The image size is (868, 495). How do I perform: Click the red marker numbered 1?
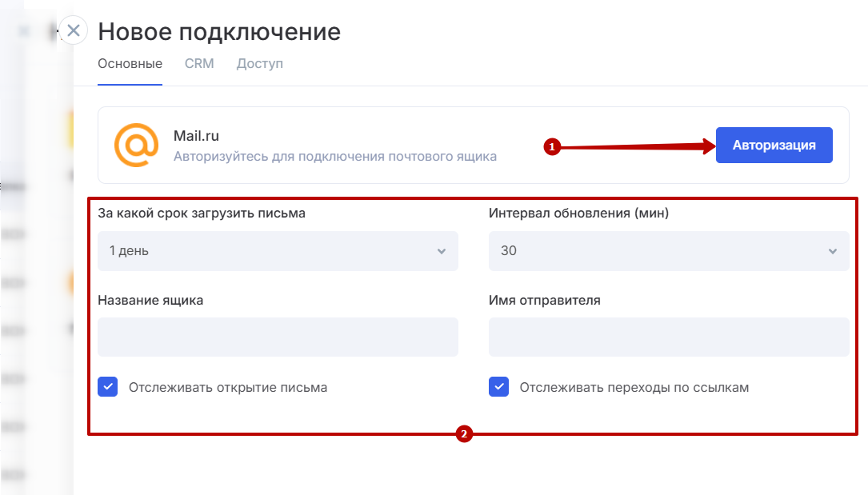tap(550, 146)
